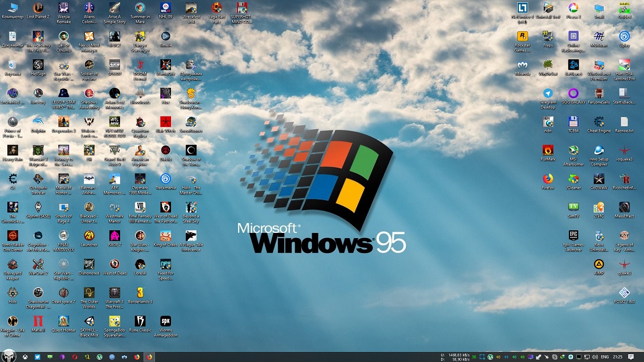
Task: Open the Корзина recycle bin icon
Action: 12,67
